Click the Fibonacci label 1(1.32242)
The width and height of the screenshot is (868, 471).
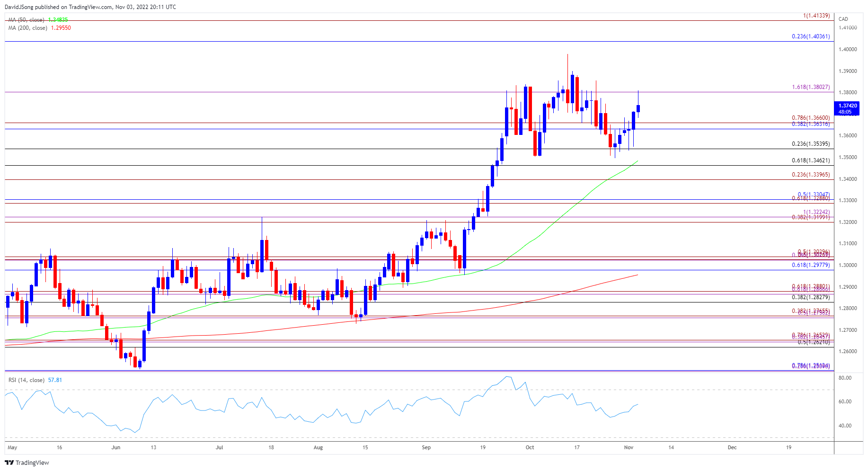click(x=816, y=212)
